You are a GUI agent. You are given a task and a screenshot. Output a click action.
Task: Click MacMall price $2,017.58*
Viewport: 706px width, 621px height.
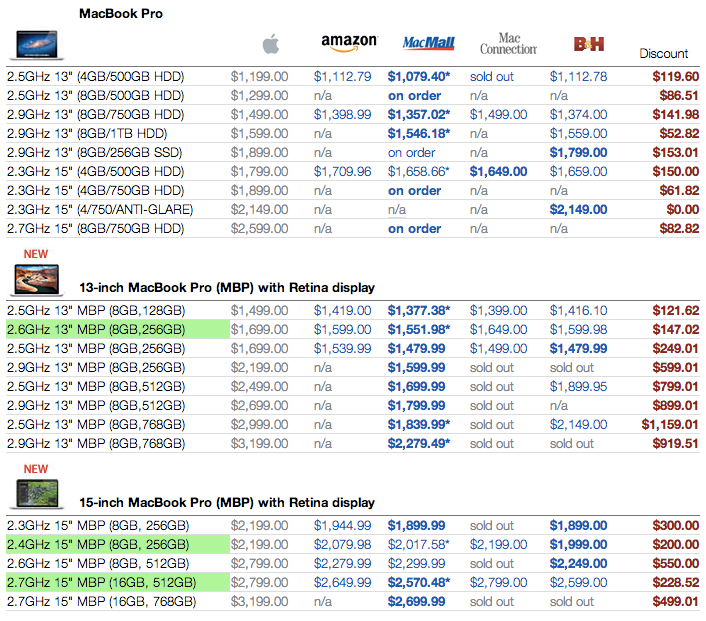click(419, 544)
